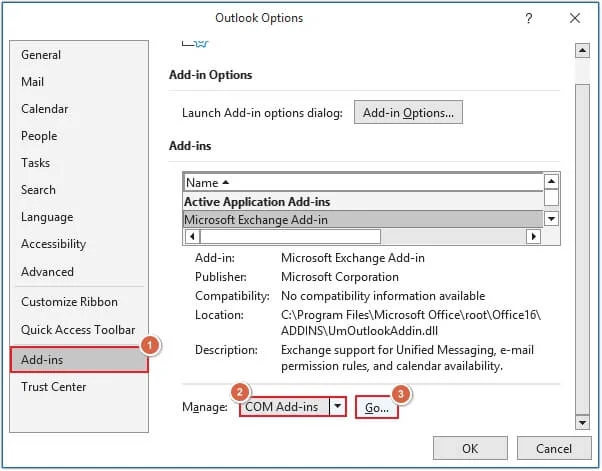Viewport: 602px width, 471px height.
Task: Click main pane scroll up arrow
Action: coord(582,50)
